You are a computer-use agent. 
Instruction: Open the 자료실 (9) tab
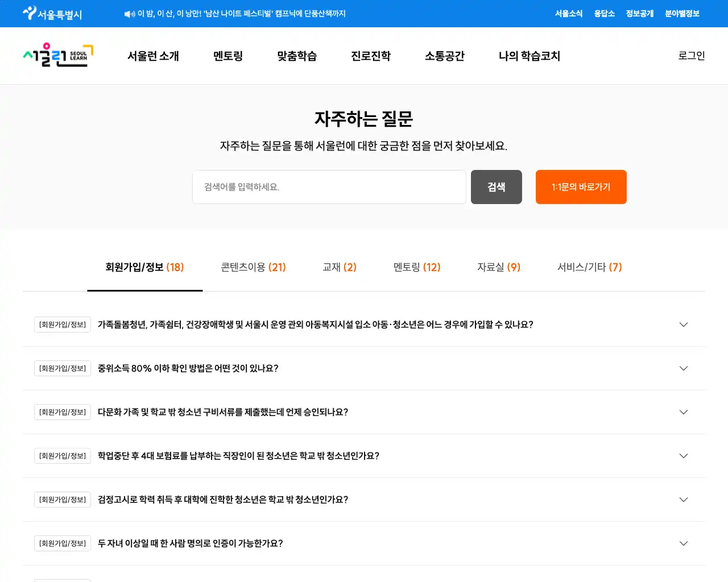click(499, 267)
